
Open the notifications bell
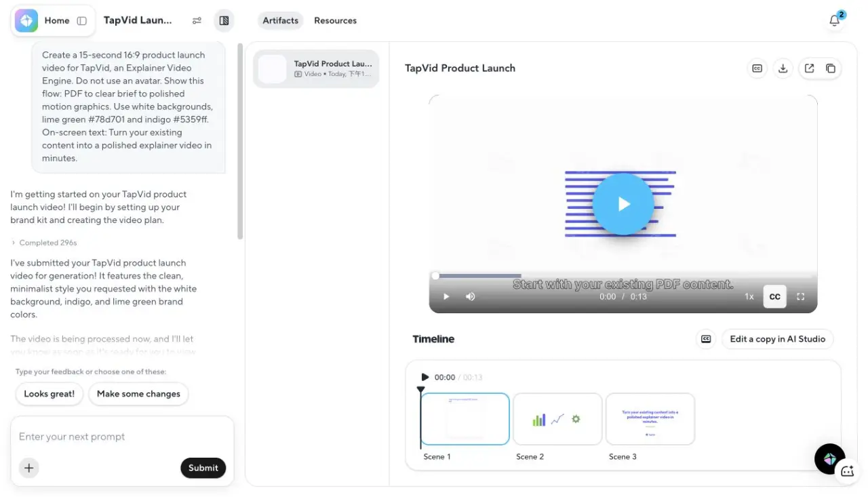pos(835,20)
